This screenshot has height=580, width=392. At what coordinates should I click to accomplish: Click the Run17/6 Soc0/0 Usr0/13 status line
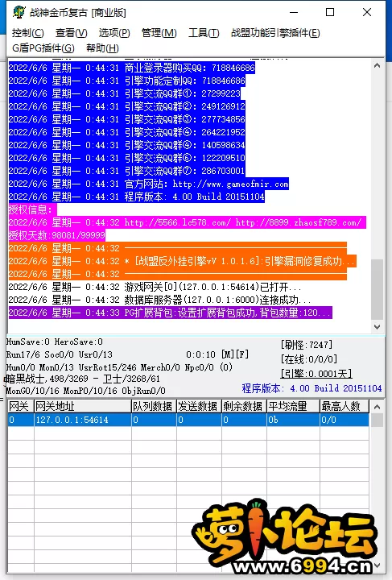59,354
